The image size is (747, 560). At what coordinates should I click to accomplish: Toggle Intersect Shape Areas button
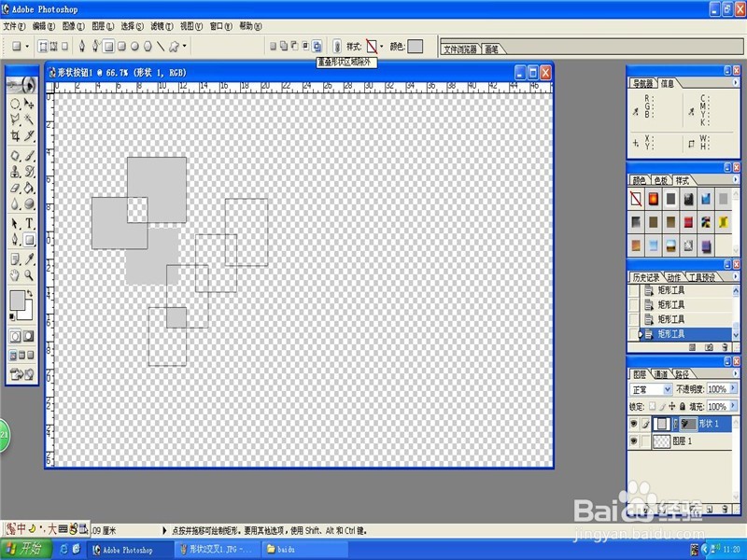point(305,46)
